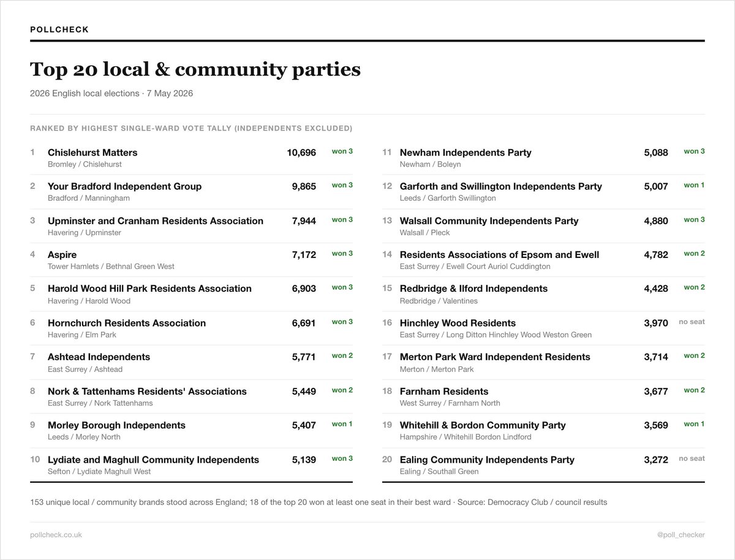
Task: Click the 7,172 vote count
Action: point(304,255)
